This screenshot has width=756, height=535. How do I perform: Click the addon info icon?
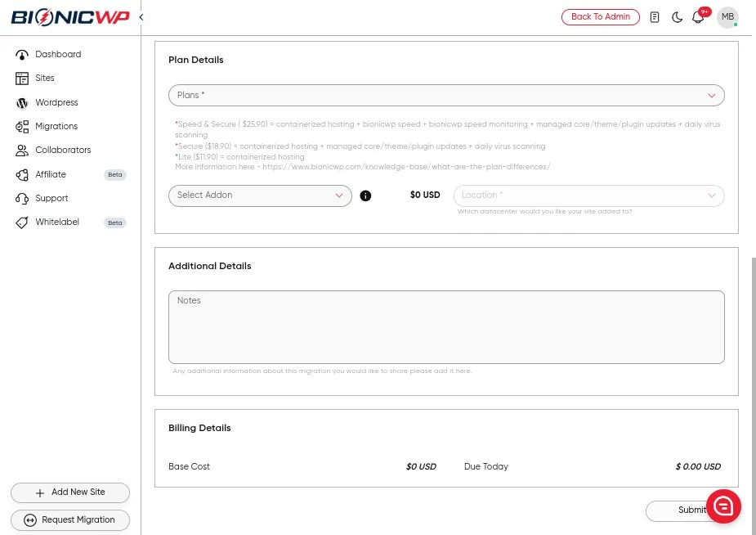click(x=365, y=196)
